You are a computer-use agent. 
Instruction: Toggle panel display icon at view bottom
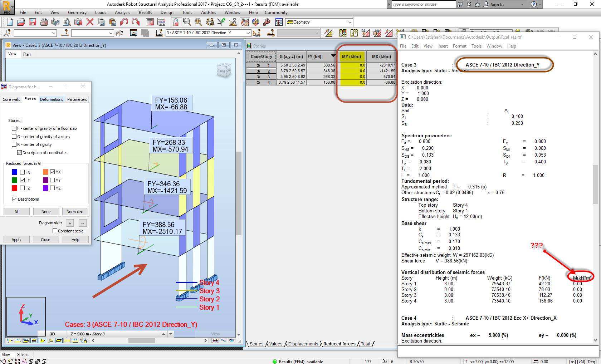59,341
